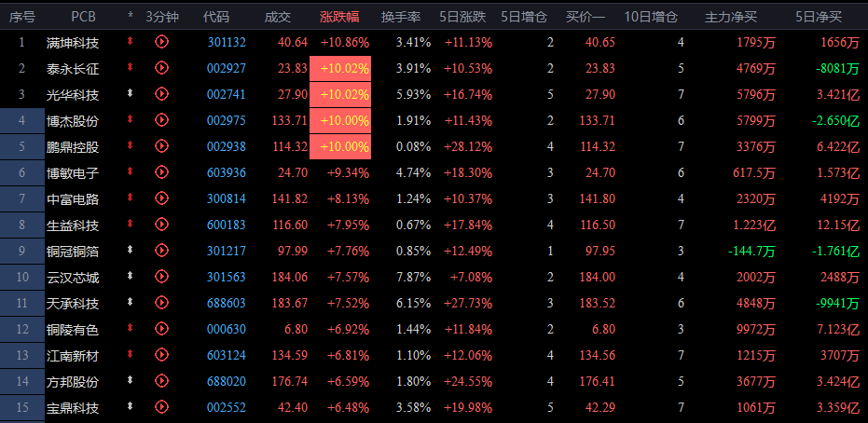Open 3-minute play icon for 鹏鼎控股
Image resolution: width=868 pixels, height=423 pixels.
pyautogui.click(x=161, y=146)
